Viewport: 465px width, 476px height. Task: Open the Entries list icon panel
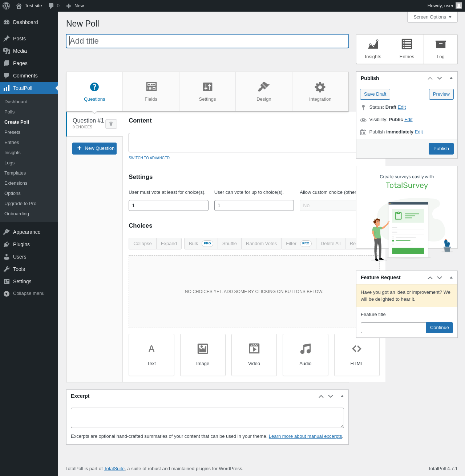407,49
